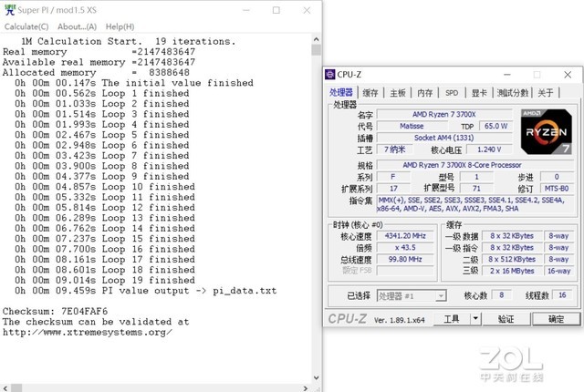
Task: Click the instruction set list in CPU-Z
Action: pyautogui.click(x=475, y=204)
